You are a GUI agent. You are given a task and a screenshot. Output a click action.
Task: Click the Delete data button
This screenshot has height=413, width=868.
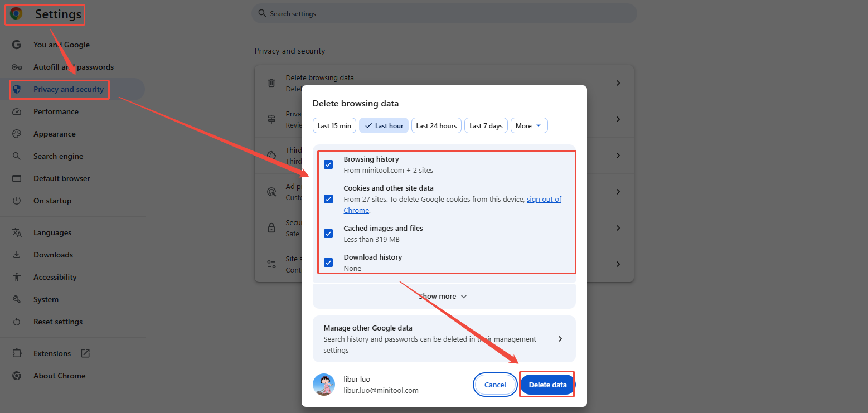pyautogui.click(x=547, y=384)
